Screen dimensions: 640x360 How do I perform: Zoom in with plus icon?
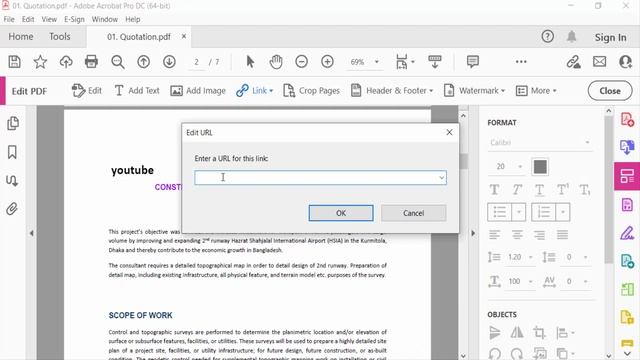coord(327,62)
